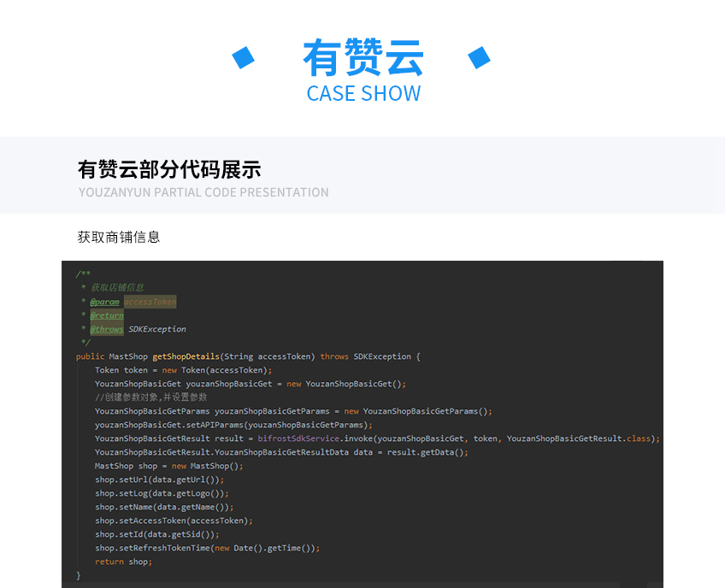Click YOUZANYUN PARTIAL CODE PRESENTATION caption

click(203, 192)
